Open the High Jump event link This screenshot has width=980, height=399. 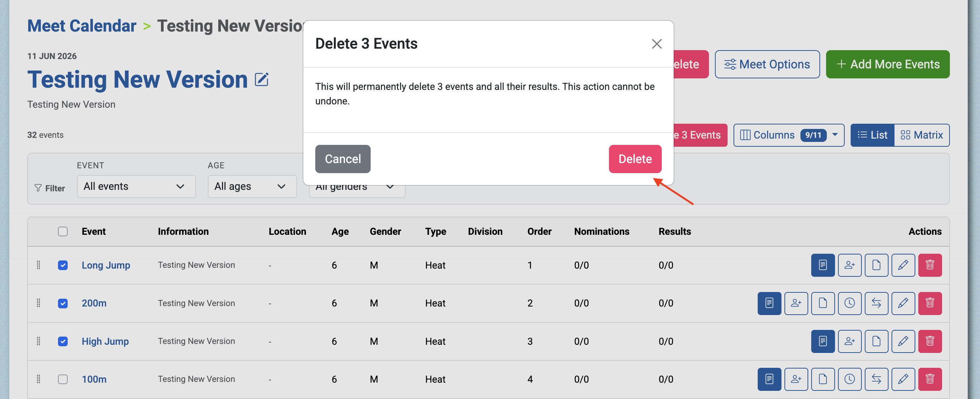point(105,341)
